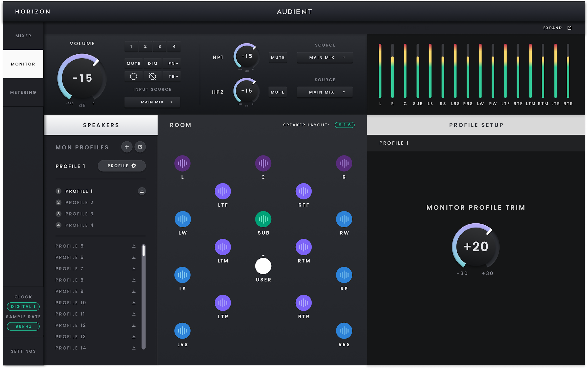The width and height of the screenshot is (588, 369).
Task: Click the RTM top middle speaker
Action: [303, 247]
